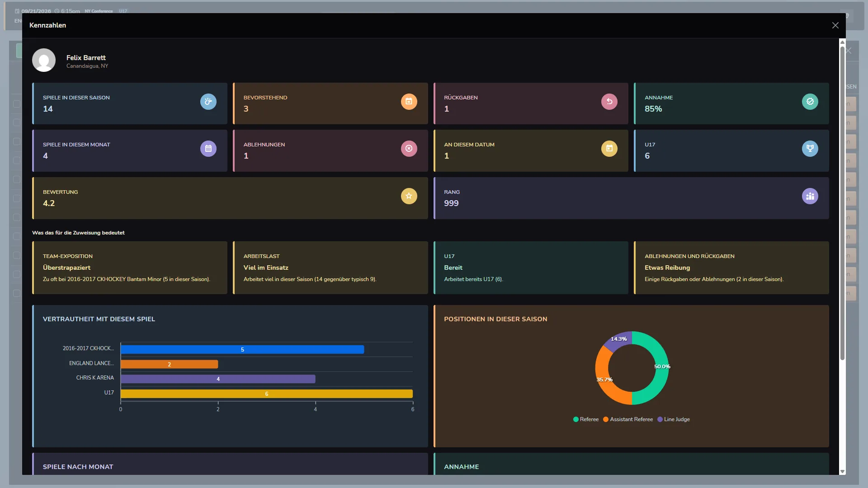Viewport: 868px width, 488px height.
Task: Click the Kennzahlen dialog title
Action: [47, 25]
